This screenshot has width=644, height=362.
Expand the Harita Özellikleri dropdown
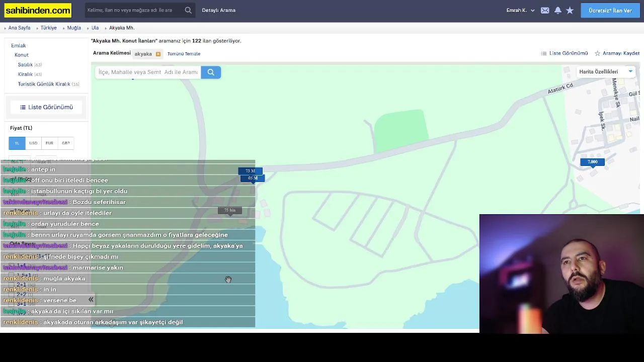click(x=606, y=71)
